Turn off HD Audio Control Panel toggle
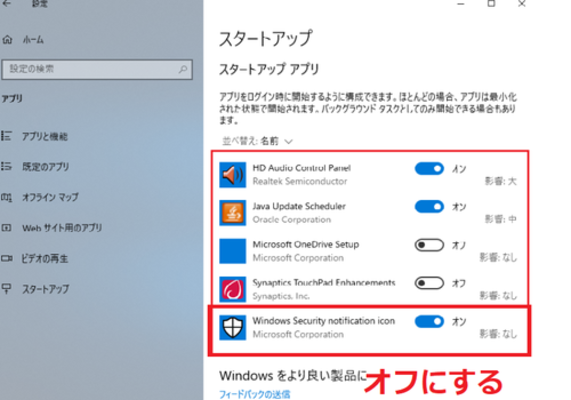Screen dimensions: 571x400 point(429,169)
